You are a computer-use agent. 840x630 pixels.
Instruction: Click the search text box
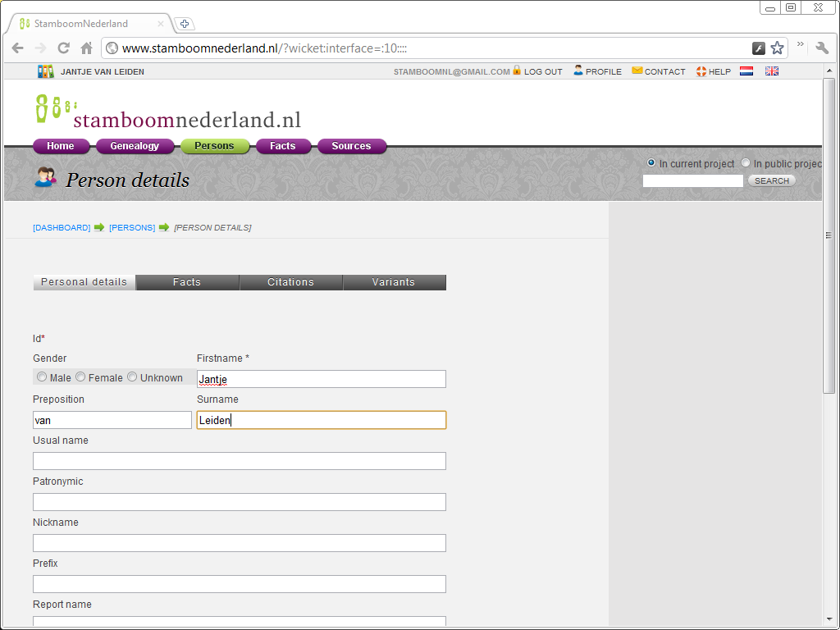692,181
